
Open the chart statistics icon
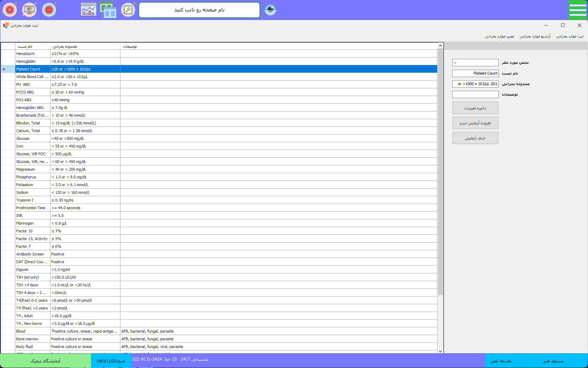click(89, 10)
